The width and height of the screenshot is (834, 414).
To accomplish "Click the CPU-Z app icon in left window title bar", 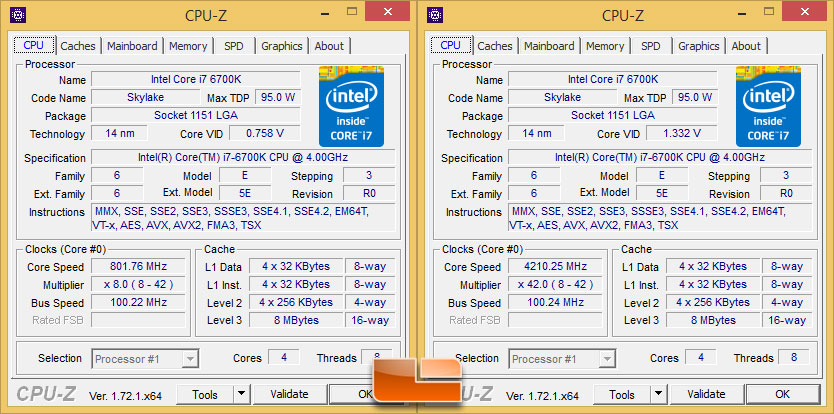I will 19,15.
